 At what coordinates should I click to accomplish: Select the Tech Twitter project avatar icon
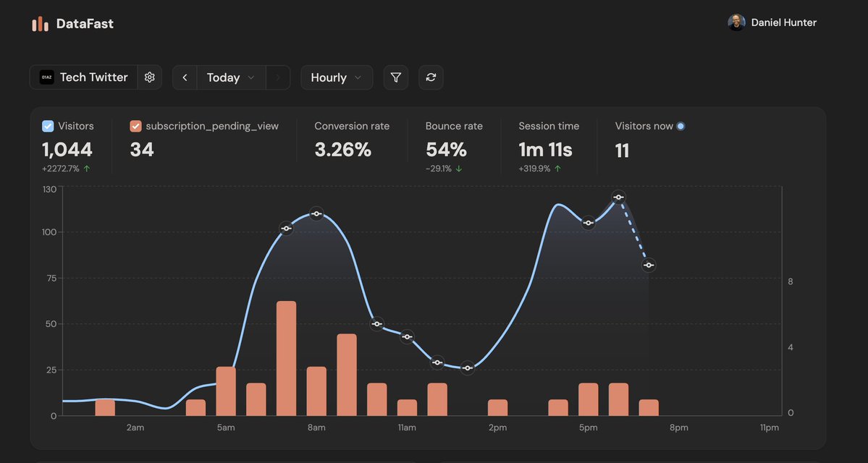coord(46,77)
